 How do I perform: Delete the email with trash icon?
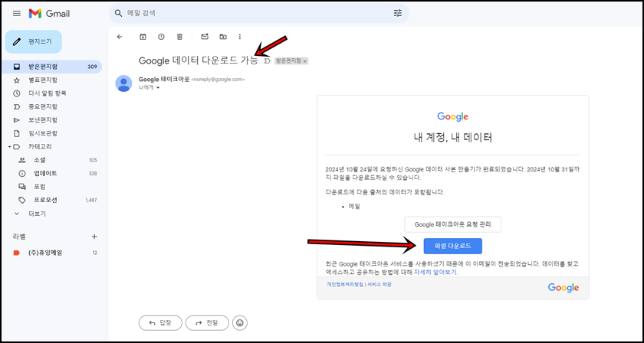pos(179,37)
